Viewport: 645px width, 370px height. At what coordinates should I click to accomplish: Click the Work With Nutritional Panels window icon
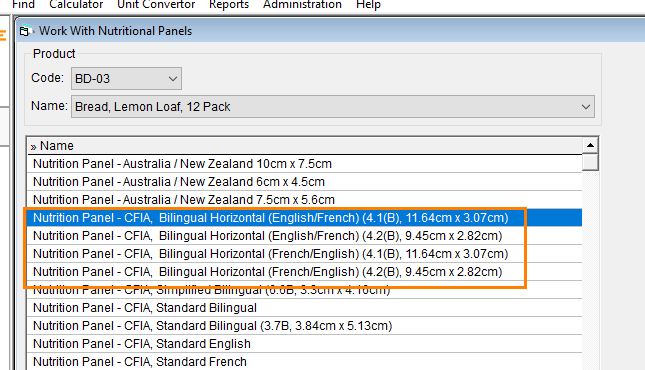pos(26,31)
